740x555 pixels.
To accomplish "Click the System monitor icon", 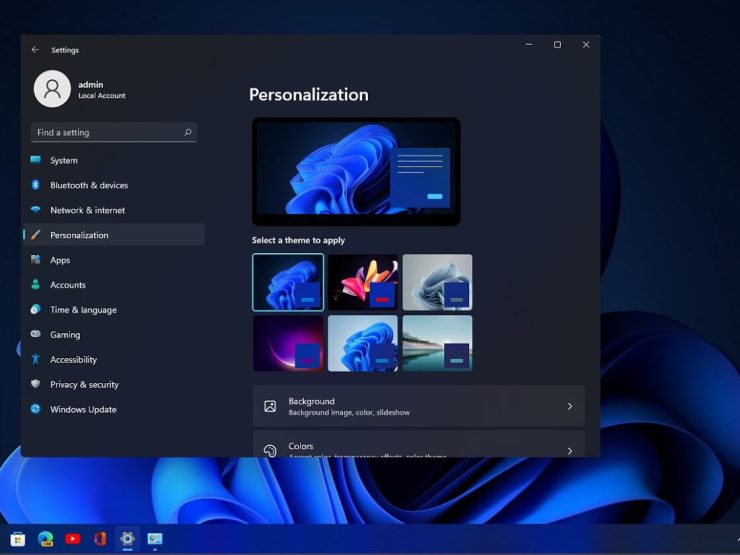I will click(x=35, y=160).
